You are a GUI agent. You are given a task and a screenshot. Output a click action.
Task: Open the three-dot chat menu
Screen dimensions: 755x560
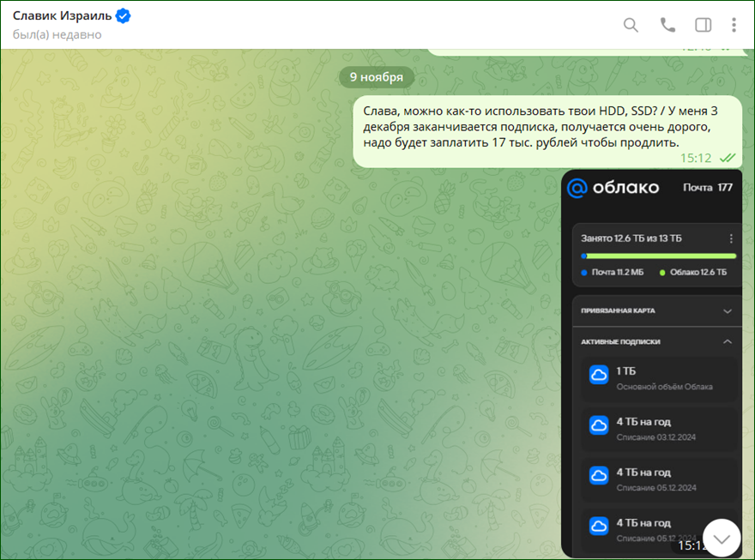click(734, 25)
